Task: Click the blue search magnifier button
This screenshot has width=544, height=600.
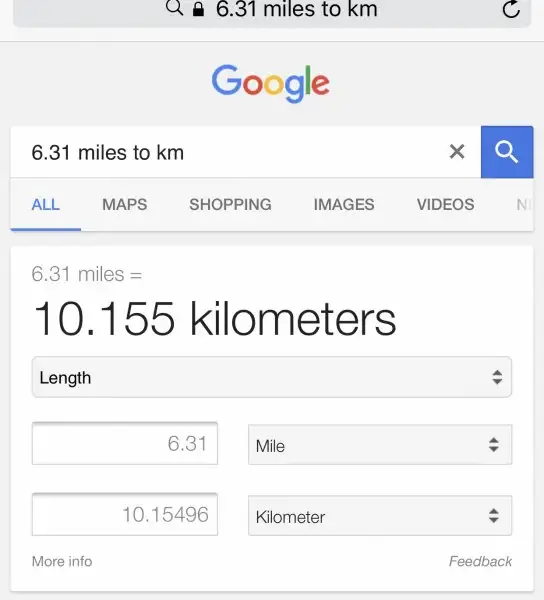Action: click(507, 152)
